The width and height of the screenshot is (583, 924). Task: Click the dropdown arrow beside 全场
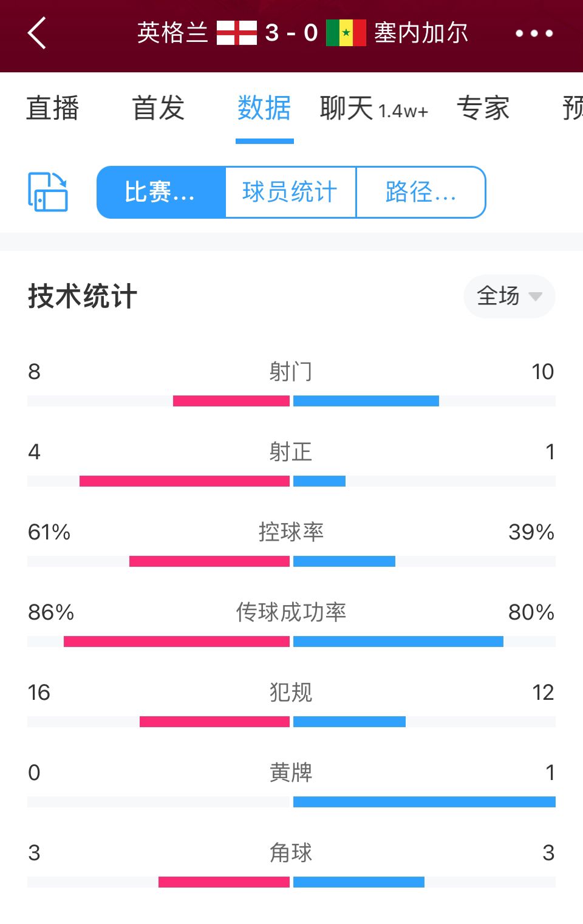535,296
